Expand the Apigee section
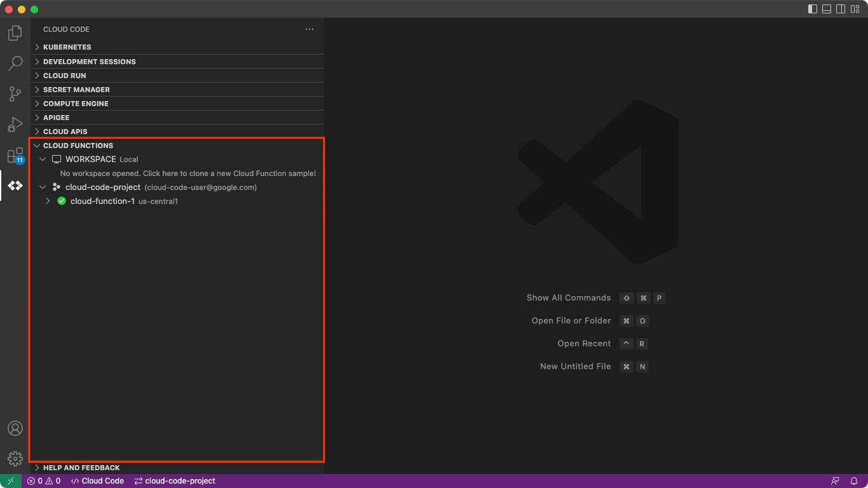This screenshot has height=488, width=868. (x=177, y=118)
